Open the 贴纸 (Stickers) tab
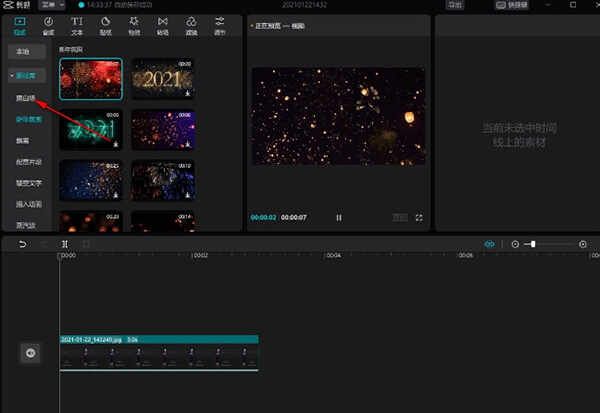Viewport: 600px width, 413px height. click(105, 26)
